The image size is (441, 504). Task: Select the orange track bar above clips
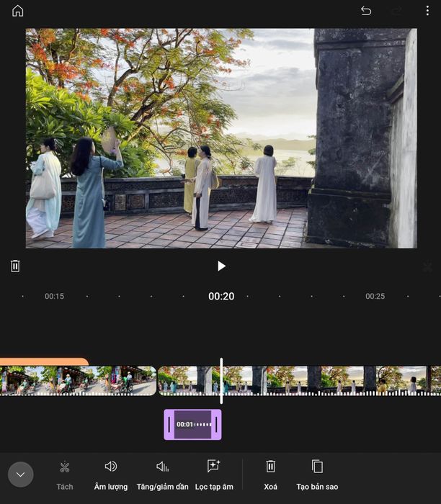tap(44, 361)
